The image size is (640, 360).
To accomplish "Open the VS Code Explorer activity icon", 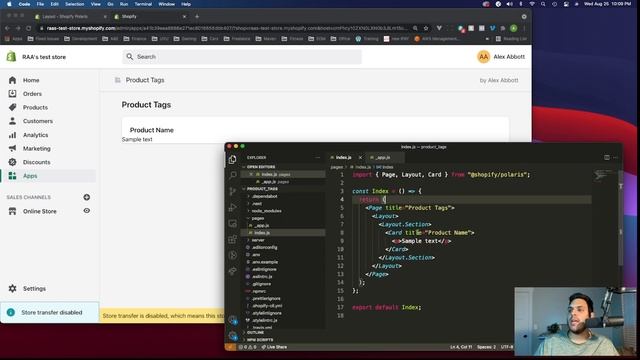I will coord(232,160).
